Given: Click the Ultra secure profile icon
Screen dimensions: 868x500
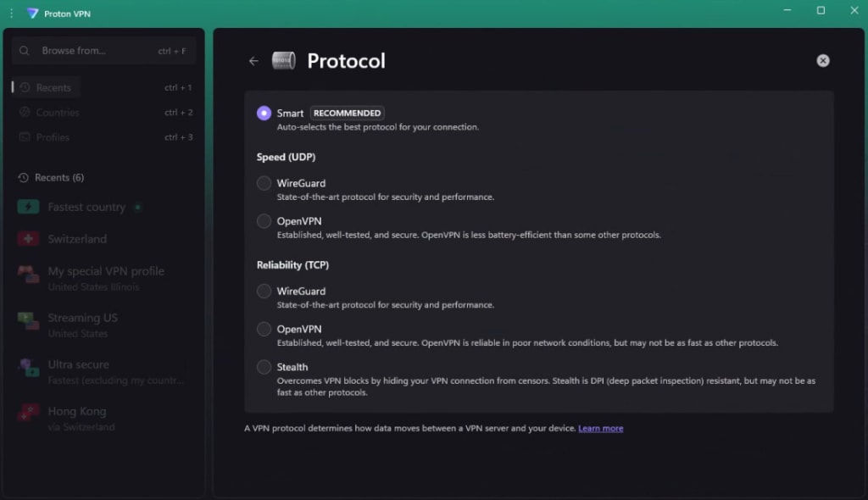Looking at the screenshot, I should click(x=28, y=366).
